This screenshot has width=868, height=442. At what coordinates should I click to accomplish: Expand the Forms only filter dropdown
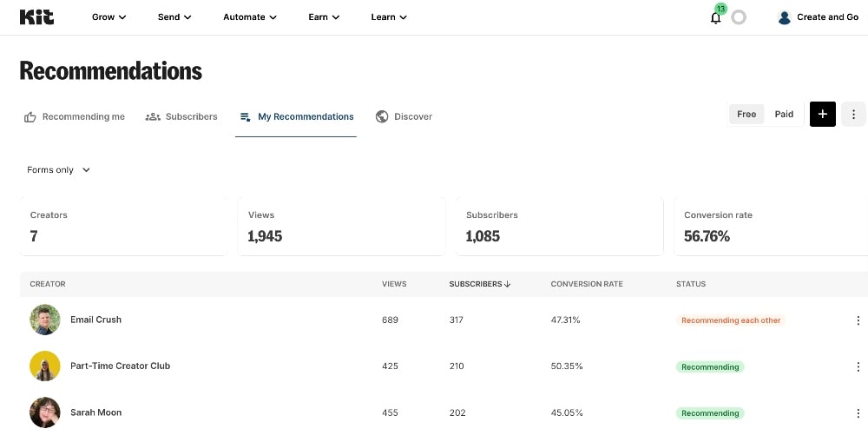point(59,170)
